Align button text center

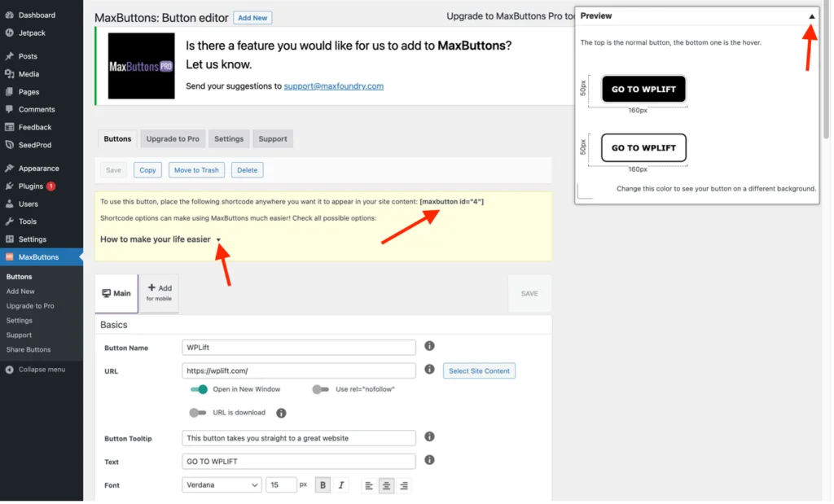coord(386,485)
